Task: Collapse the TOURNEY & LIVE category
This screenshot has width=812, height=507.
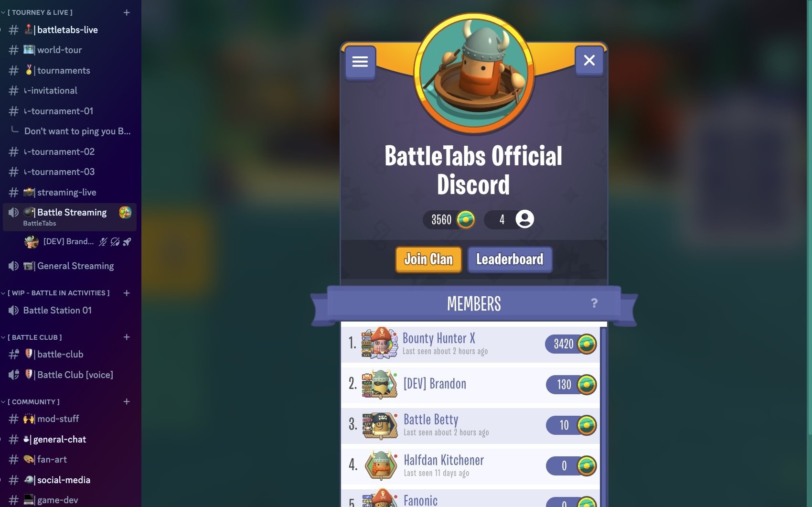Action: [37, 12]
